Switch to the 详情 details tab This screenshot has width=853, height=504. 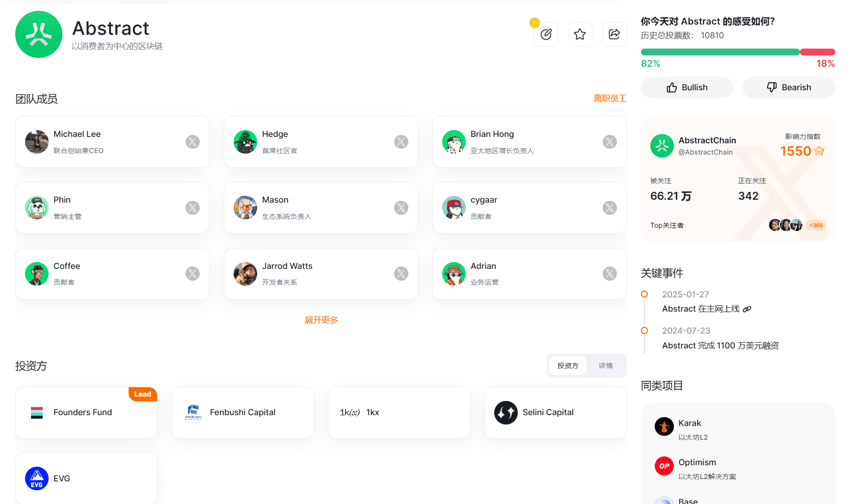(x=606, y=366)
